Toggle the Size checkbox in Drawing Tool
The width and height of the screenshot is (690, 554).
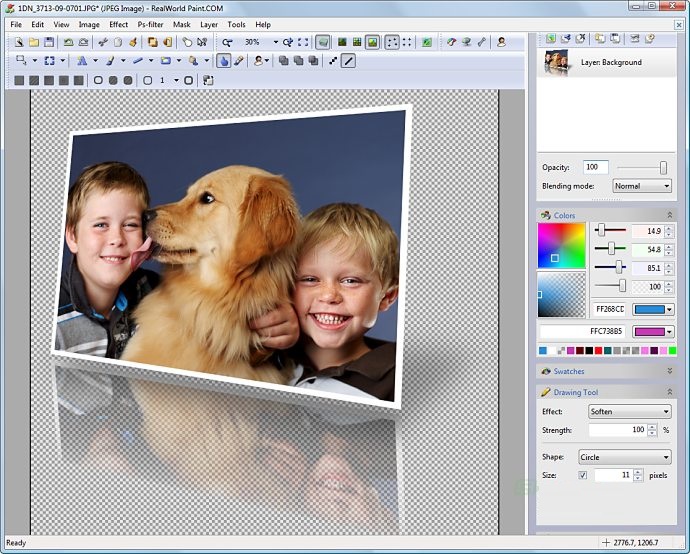[x=582, y=475]
